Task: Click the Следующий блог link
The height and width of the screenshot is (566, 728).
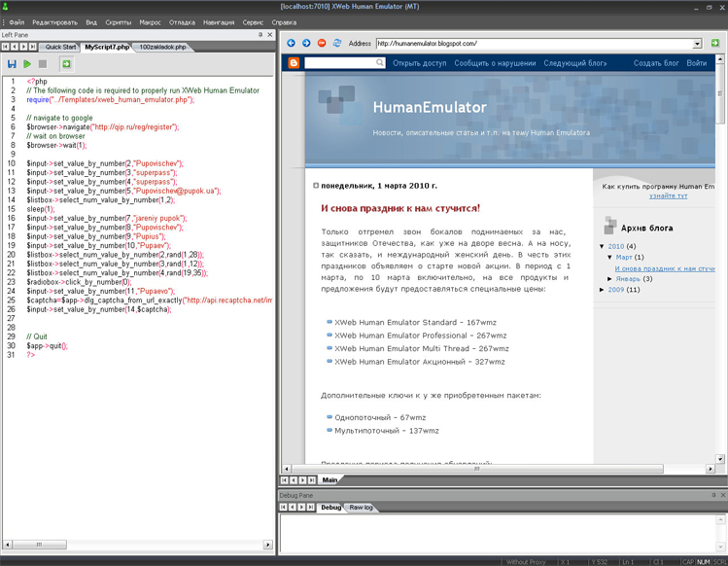Action: pos(575,63)
